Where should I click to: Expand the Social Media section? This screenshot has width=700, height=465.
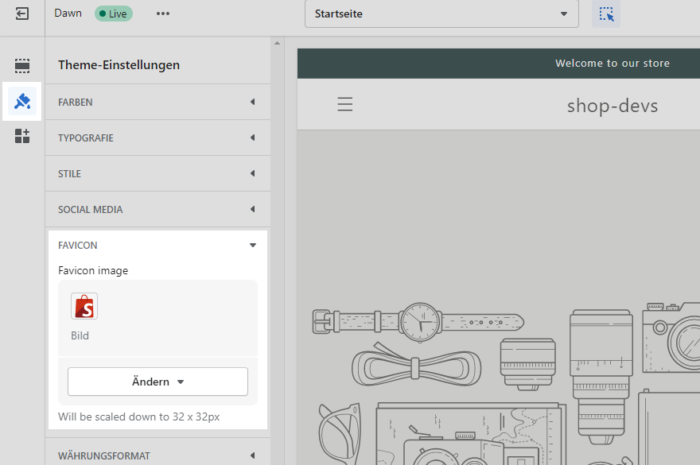coord(158,210)
